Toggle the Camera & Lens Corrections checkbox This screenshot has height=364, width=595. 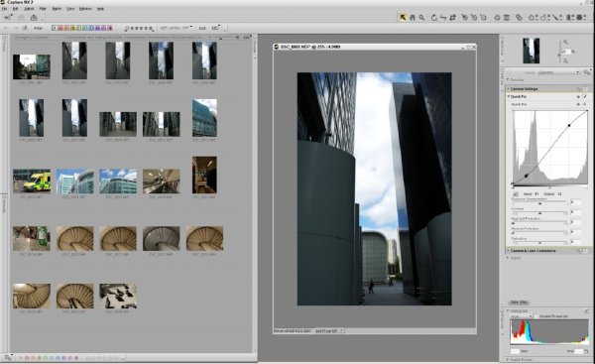click(585, 251)
